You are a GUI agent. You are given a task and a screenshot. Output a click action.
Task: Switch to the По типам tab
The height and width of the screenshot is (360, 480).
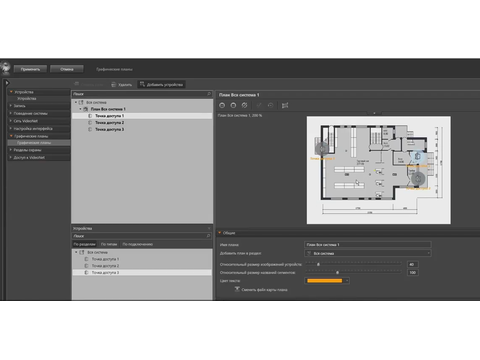coord(109,244)
